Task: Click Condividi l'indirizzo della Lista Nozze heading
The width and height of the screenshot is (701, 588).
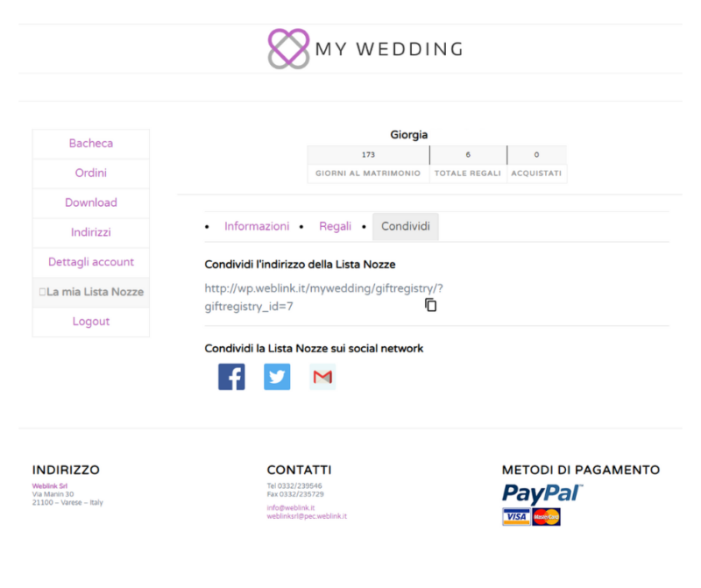Action: pyautogui.click(x=300, y=265)
